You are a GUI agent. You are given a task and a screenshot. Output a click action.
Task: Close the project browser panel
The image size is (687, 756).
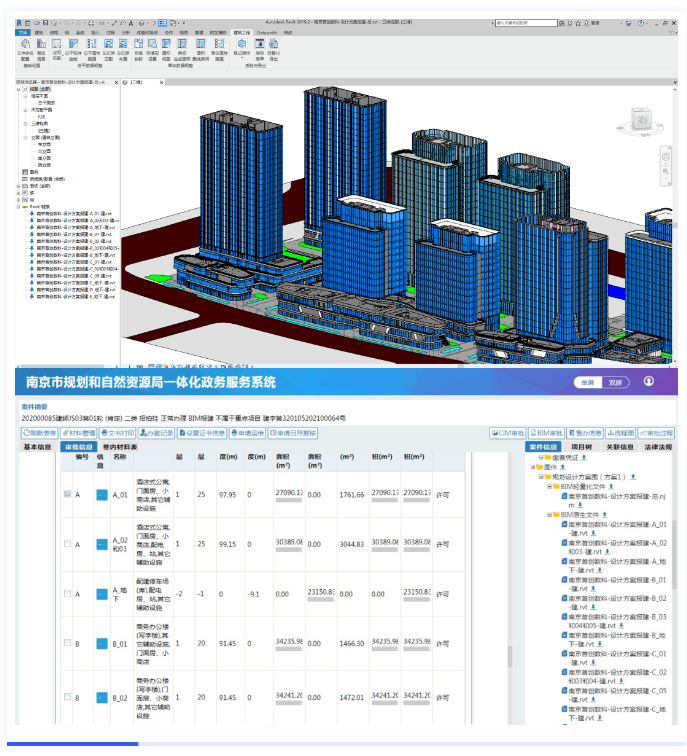coord(116,82)
